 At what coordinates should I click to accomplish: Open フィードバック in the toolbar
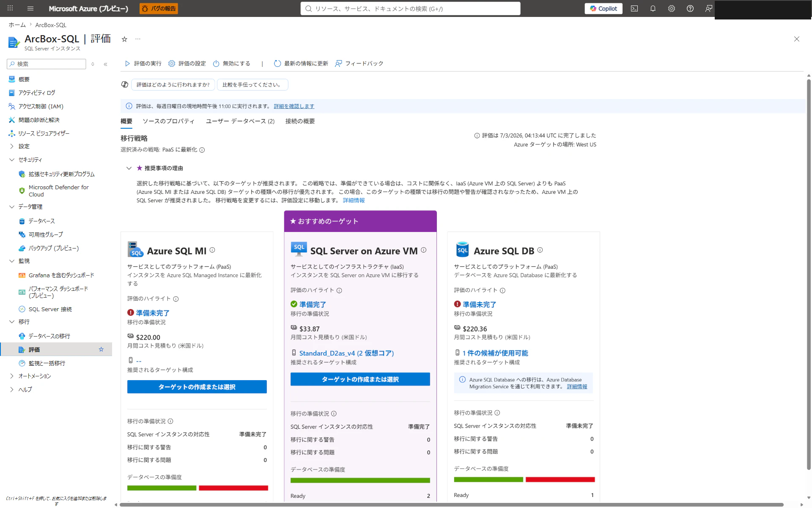pos(359,63)
